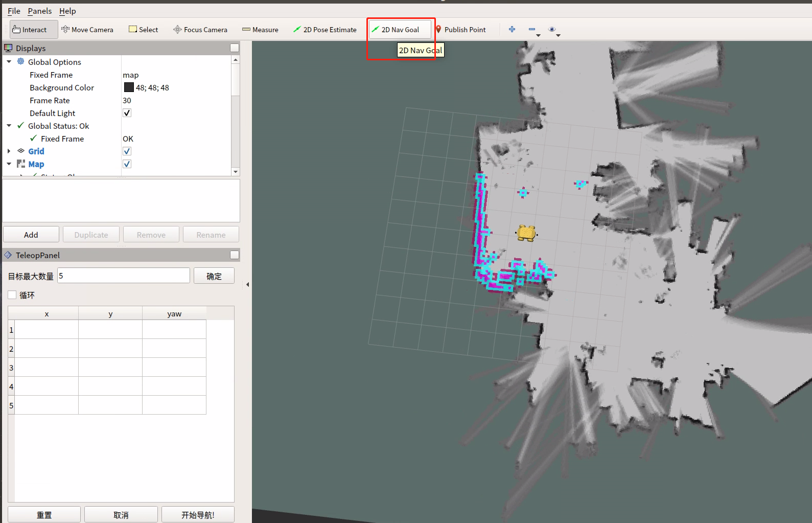Collapse the Global Options section
This screenshot has width=812, height=523.
tap(9, 62)
